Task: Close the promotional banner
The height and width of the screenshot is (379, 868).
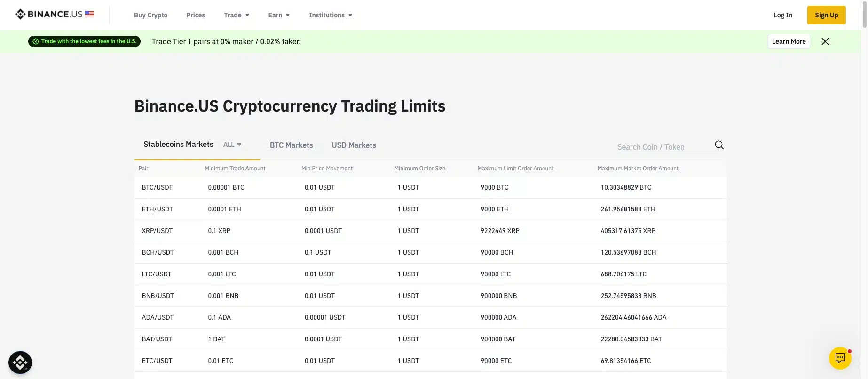Action: (825, 41)
